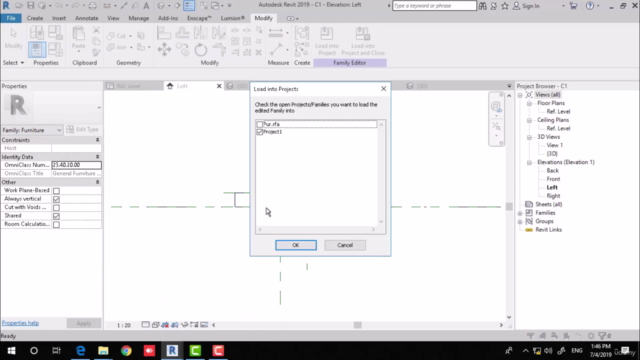640x360 pixels.
Task: Switch to the Manage ribbon tab
Action: coord(138,18)
